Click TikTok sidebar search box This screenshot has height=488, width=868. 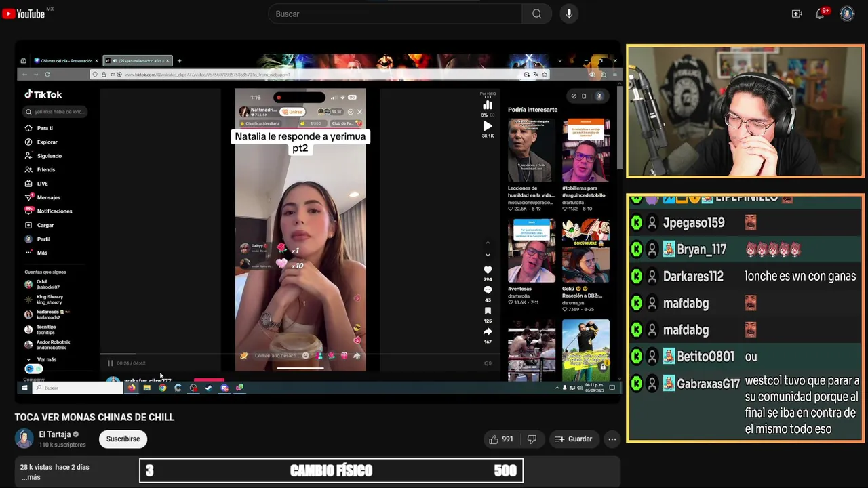tap(56, 112)
